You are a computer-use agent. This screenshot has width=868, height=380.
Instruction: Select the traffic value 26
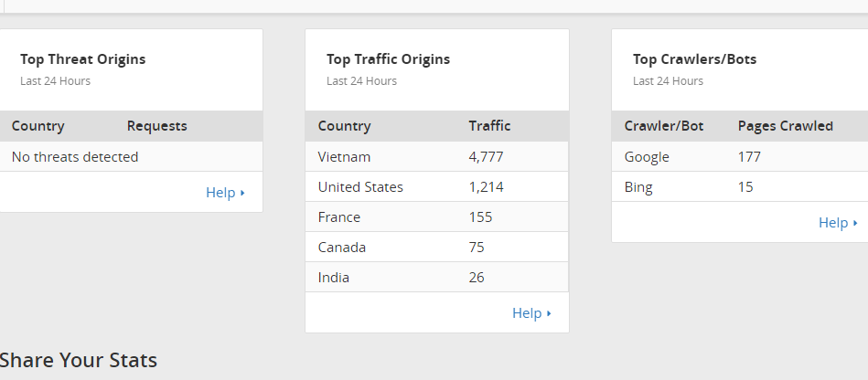click(477, 277)
